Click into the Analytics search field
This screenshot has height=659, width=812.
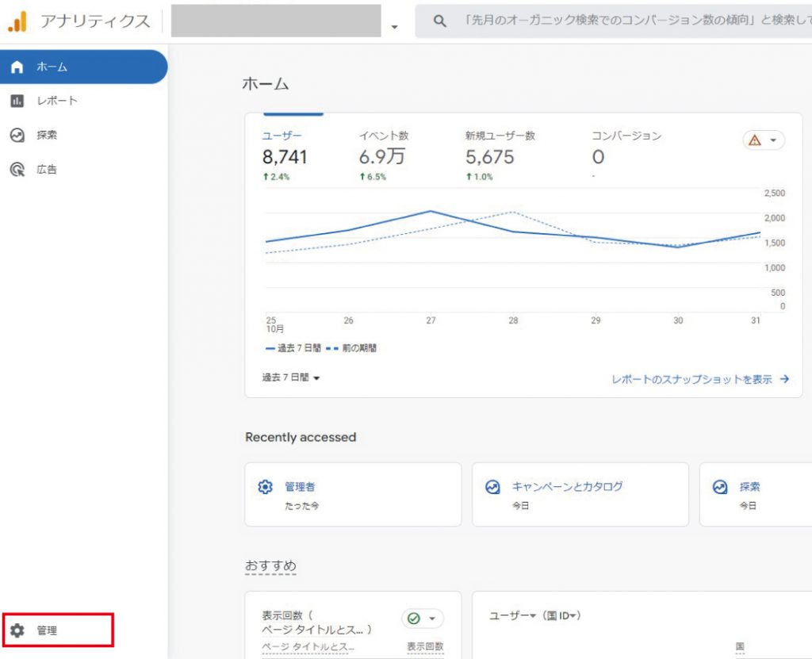coord(613,21)
